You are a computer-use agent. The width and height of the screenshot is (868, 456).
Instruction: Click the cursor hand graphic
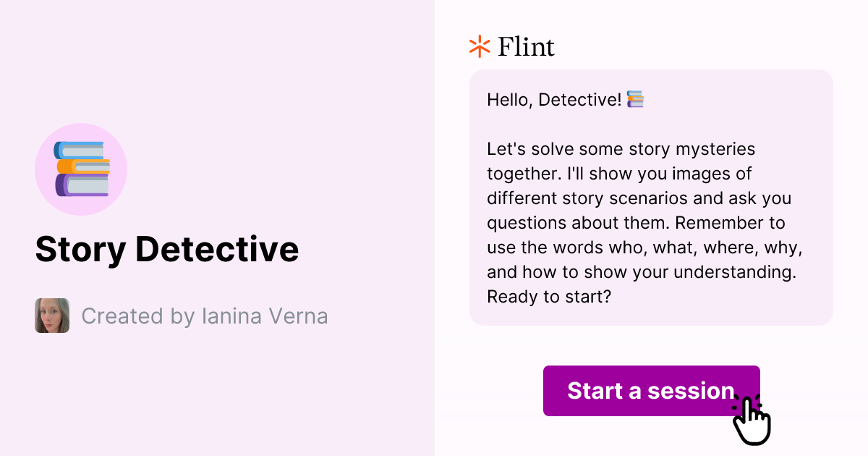coord(752,420)
